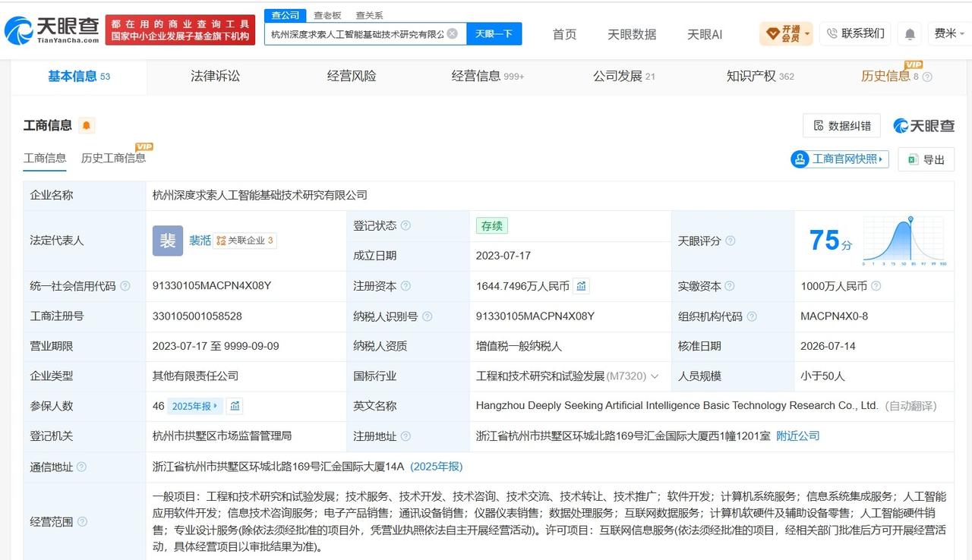972x560 pixels.
Task: Click the 联系我们 button
Action: click(855, 33)
